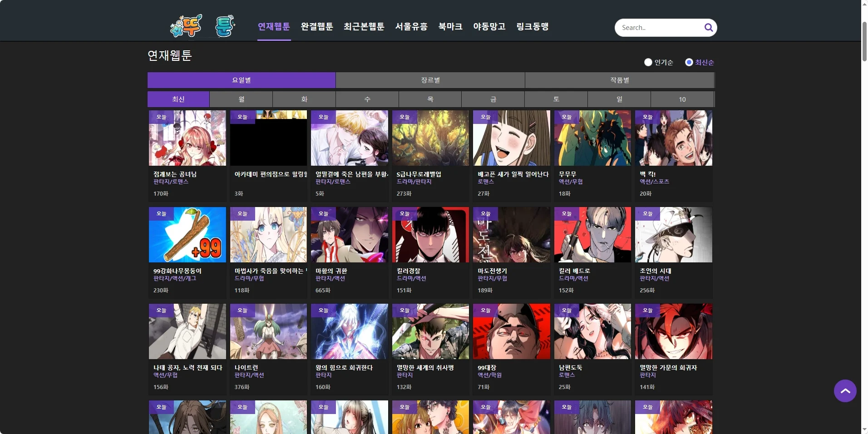This screenshot has height=434, width=868.
Task: Switch to the 작품별 tab
Action: coord(620,80)
